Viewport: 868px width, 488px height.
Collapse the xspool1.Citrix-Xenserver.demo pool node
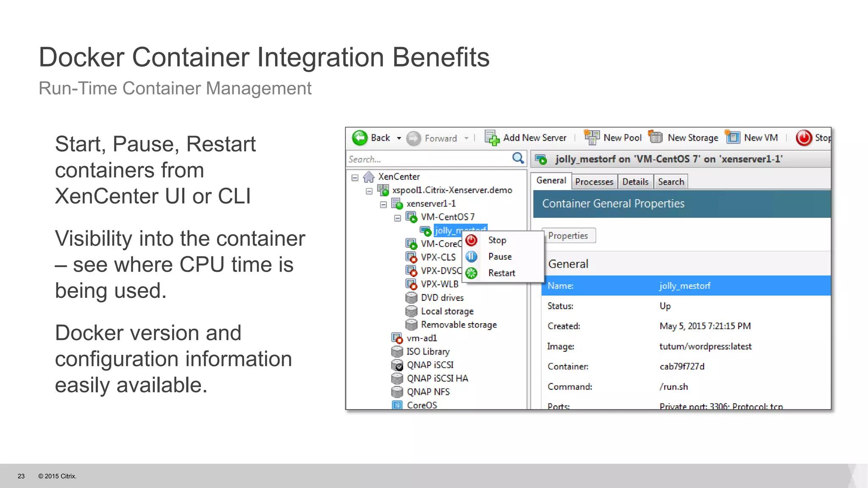tap(369, 191)
